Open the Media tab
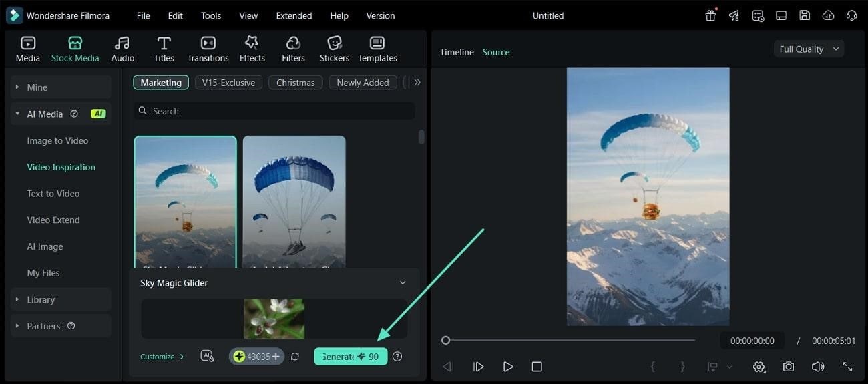The image size is (868, 384). (x=28, y=49)
